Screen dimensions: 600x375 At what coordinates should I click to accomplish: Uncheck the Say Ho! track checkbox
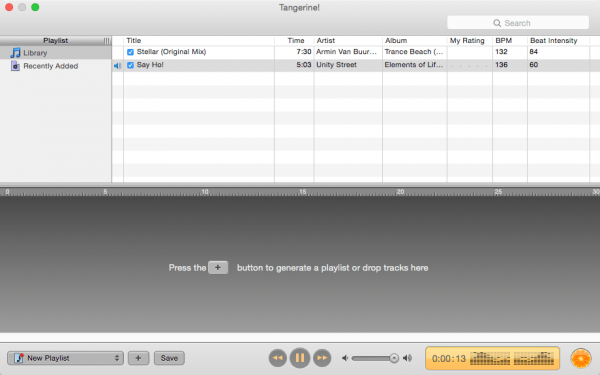(130, 65)
